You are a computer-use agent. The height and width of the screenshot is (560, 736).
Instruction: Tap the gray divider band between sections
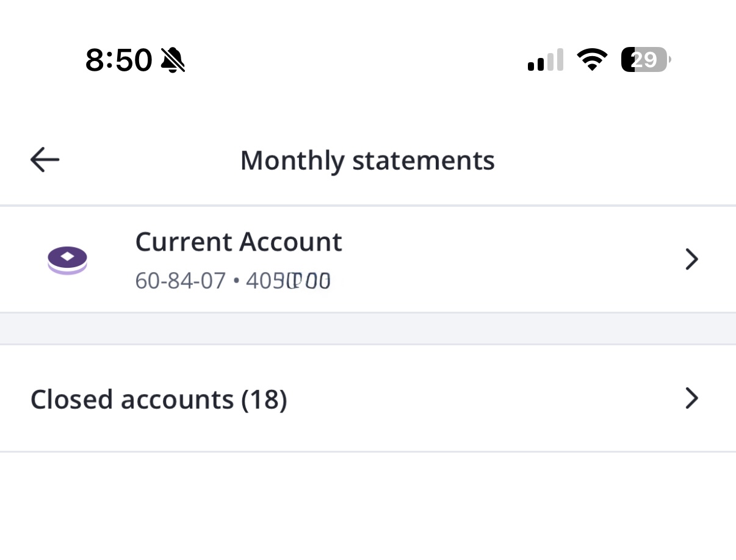click(368, 329)
